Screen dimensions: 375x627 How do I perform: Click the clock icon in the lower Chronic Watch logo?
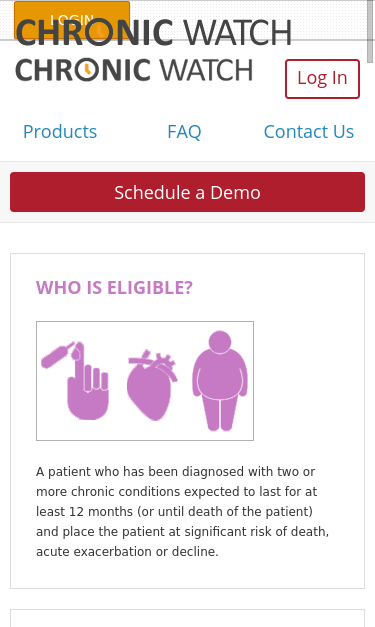tap(88, 70)
